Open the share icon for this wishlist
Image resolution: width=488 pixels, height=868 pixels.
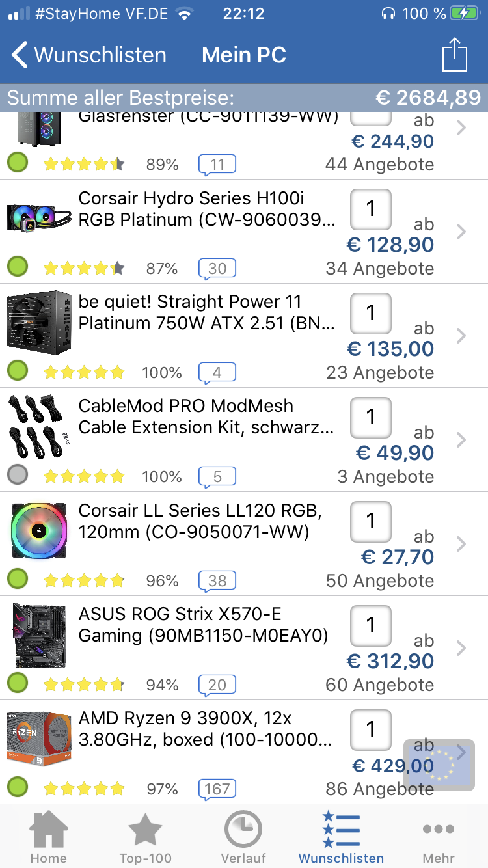tap(455, 55)
